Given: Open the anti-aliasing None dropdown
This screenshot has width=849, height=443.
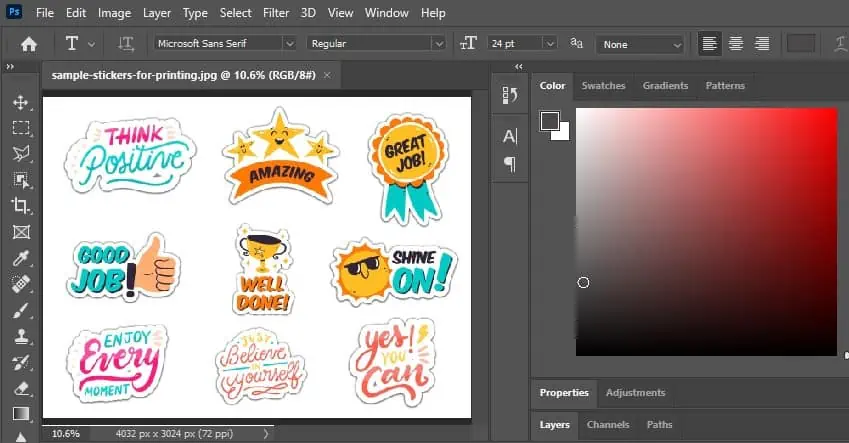Looking at the screenshot, I should click(x=640, y=44).
